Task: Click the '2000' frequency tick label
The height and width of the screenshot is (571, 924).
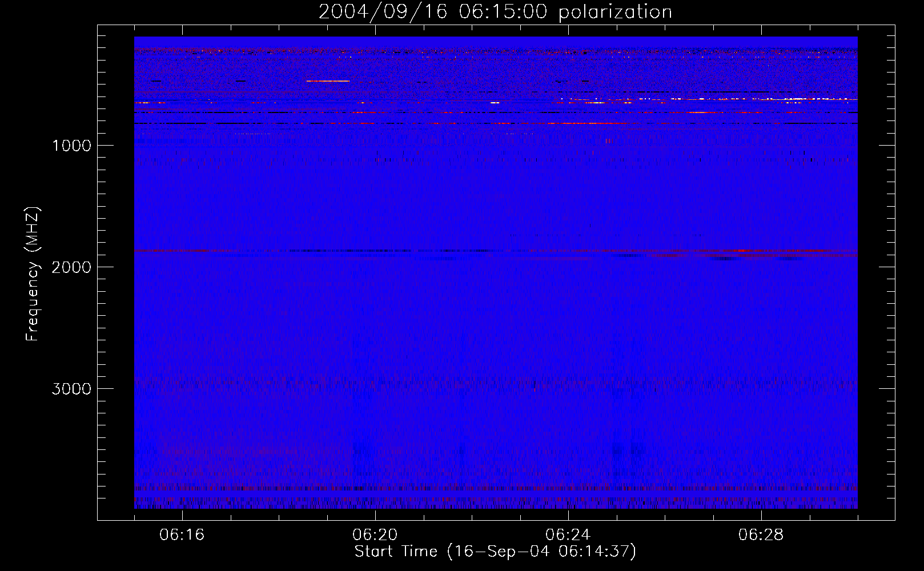Action: pos(71,267)
